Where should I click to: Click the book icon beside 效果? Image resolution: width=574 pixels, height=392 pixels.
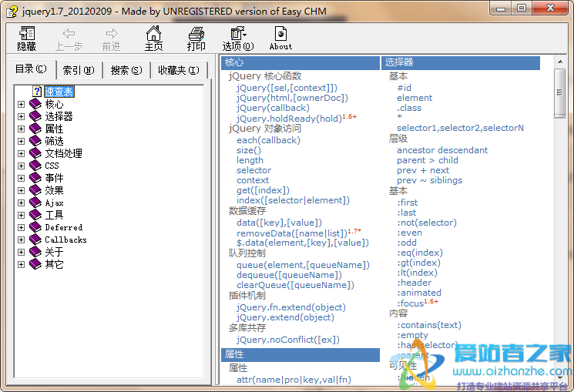(35, 190)
